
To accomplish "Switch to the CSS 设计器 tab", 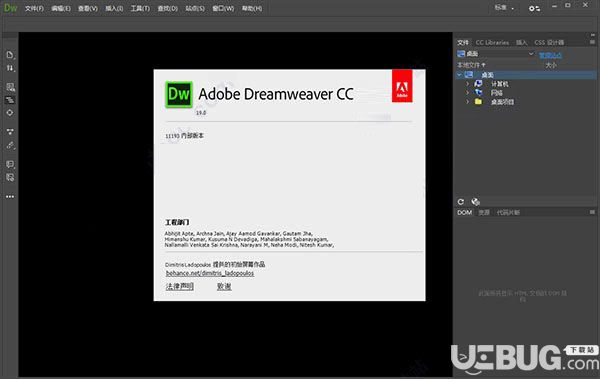I will (x=549, y=42).
